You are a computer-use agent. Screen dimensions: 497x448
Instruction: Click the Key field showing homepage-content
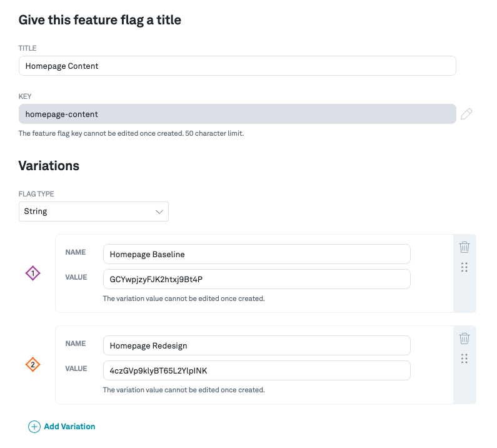238,114
